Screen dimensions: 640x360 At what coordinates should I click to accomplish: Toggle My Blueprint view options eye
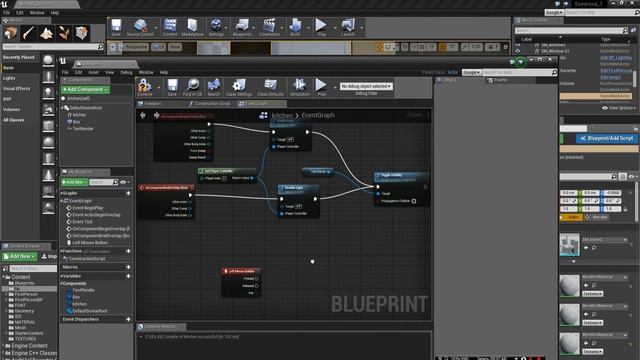[x=124, y=182]
